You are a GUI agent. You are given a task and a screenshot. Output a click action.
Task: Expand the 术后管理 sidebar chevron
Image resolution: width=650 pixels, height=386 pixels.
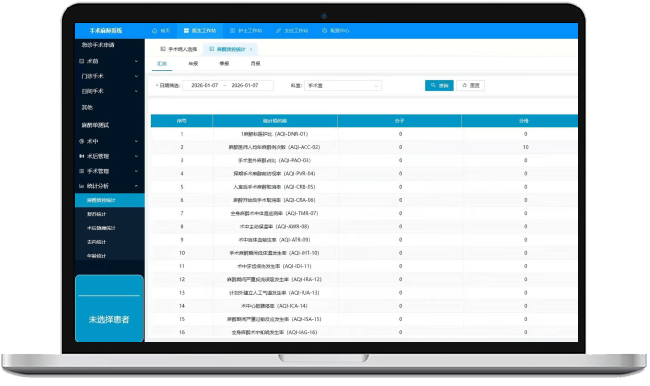(x=136, y=156)
